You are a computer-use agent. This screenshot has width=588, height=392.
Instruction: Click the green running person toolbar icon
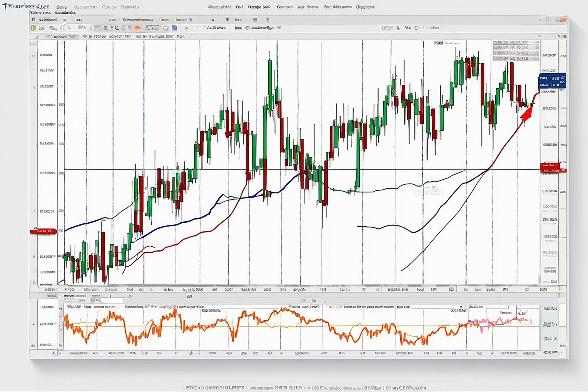398,28
